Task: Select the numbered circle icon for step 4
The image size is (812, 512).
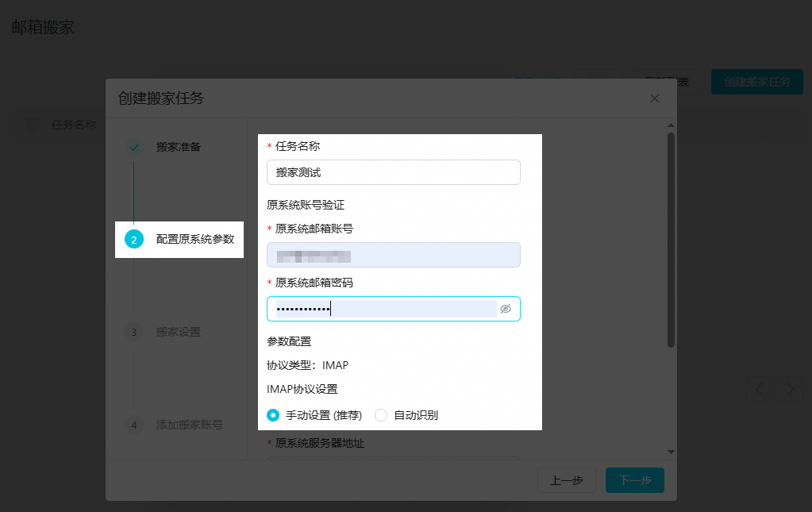Action: coord(133,425)
